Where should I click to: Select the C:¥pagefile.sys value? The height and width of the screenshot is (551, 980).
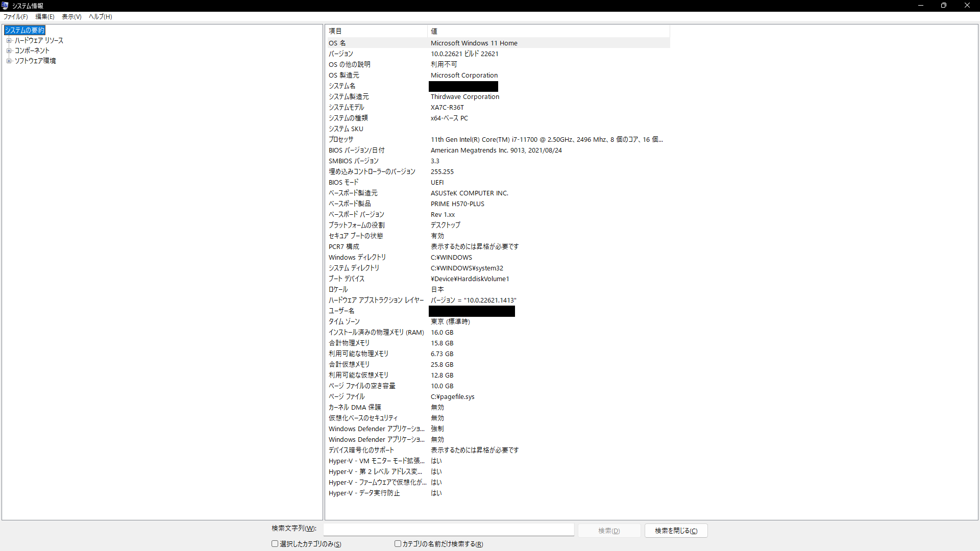[453, 396]
